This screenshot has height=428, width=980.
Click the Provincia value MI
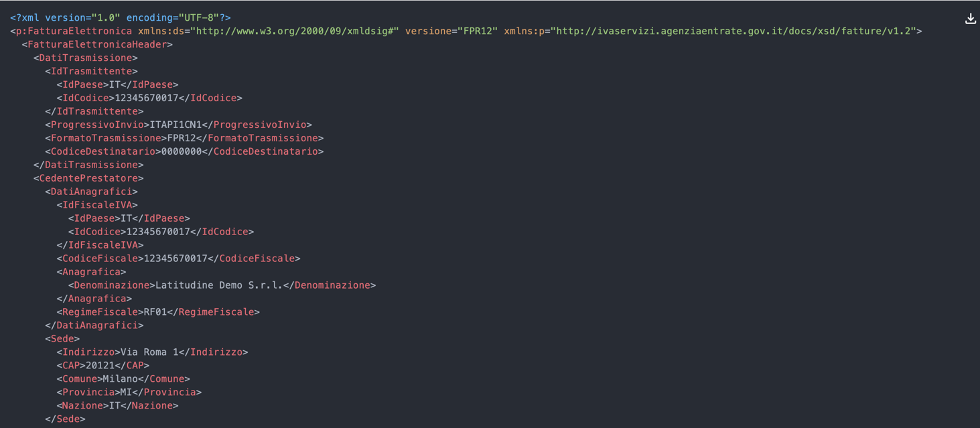tap(126, 393)
